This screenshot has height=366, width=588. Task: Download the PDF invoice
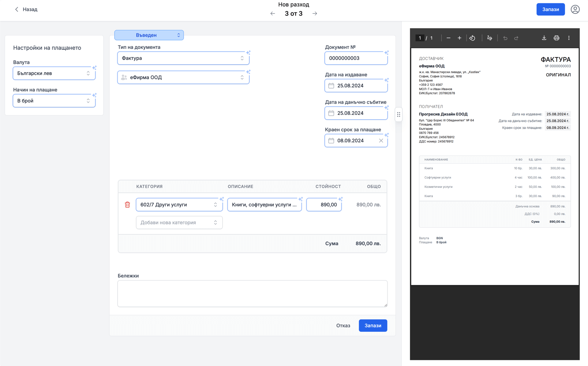click(x=544, y=38)
